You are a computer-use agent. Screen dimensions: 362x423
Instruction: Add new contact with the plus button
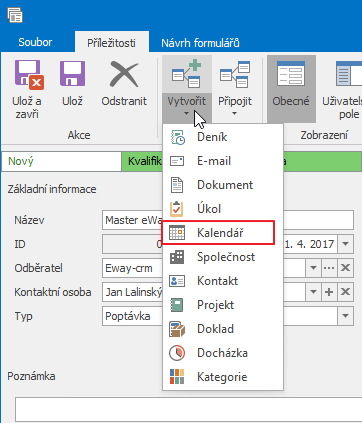click(x=329, y=292)
